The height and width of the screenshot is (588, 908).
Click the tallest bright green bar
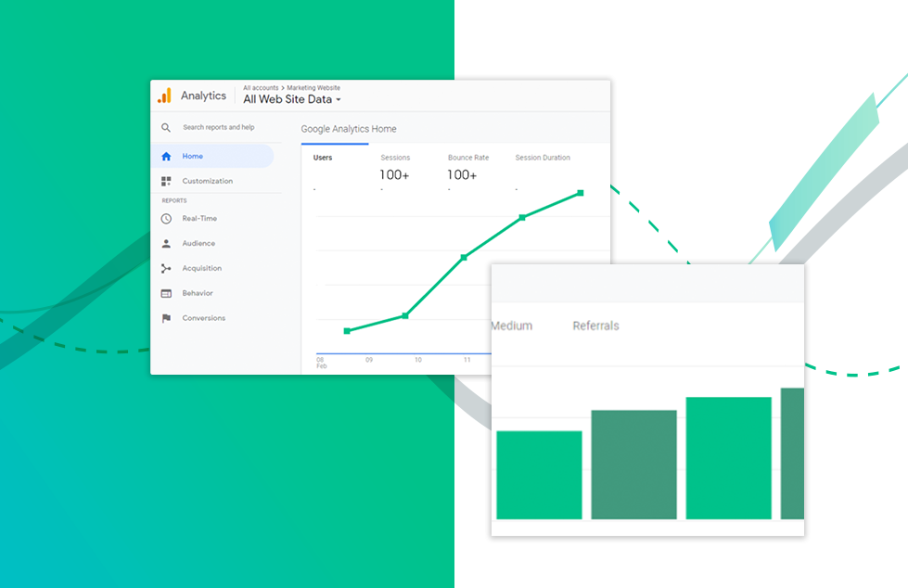[x=728, y=458]
